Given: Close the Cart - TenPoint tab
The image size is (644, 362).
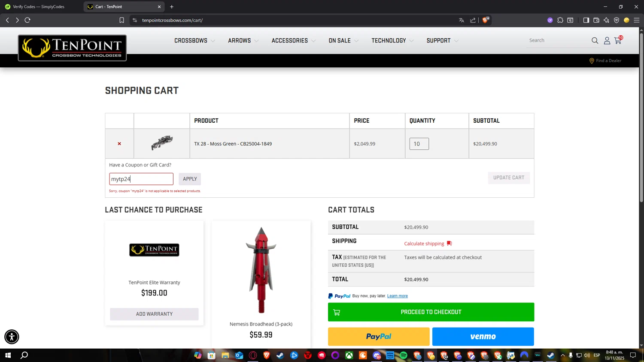Looking at the screenshot, I should [159, 7].
